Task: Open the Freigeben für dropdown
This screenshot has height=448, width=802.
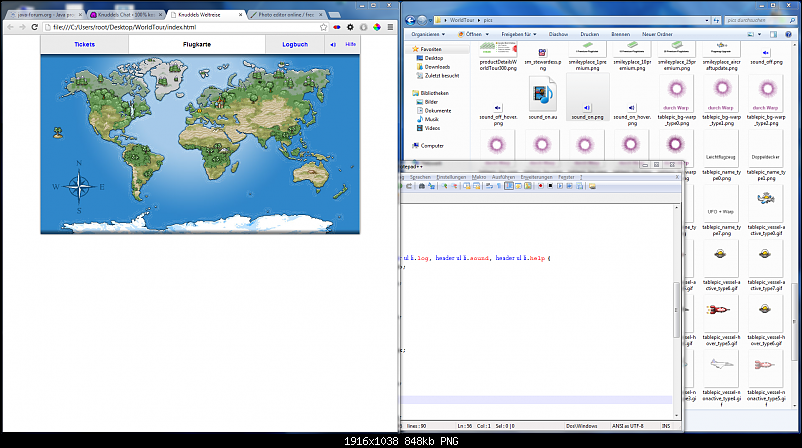Action: [519, 34]
